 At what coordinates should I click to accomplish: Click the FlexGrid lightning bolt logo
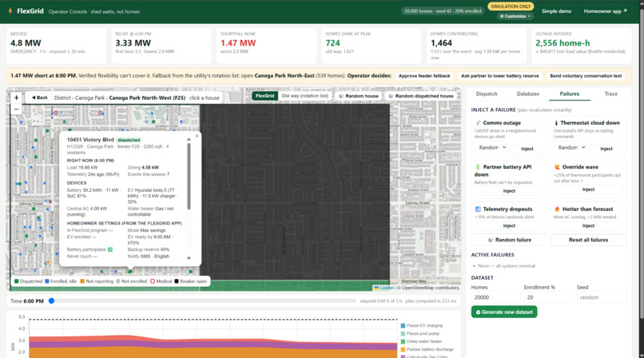point(10,11)
